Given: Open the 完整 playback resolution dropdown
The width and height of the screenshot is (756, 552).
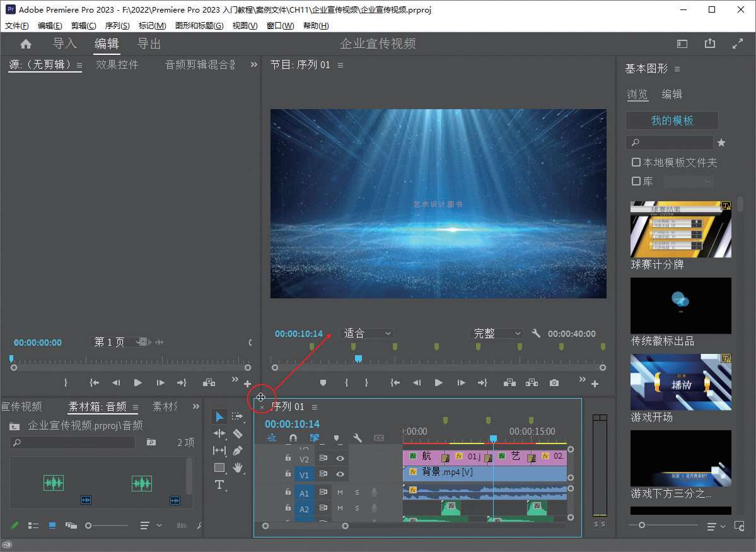Looking at the screenshot, I should point(497,333).
